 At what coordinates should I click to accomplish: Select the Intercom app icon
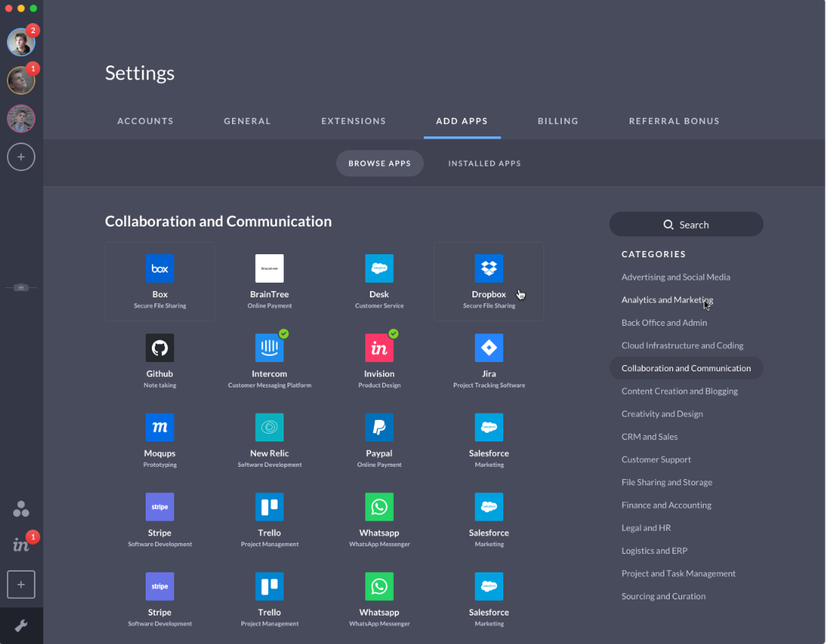270,348
